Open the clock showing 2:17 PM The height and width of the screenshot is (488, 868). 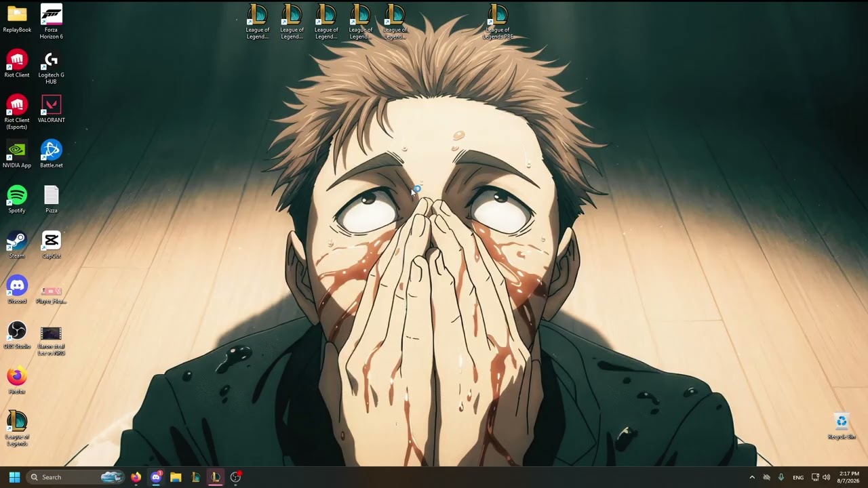click(849, 477)
